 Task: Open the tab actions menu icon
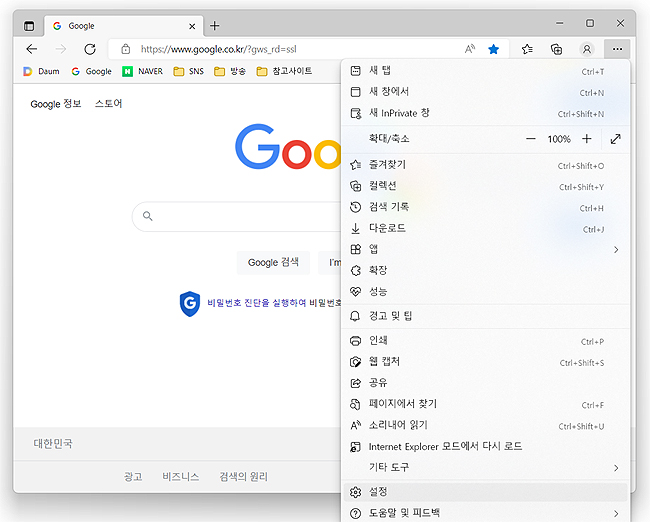point(29,26)
